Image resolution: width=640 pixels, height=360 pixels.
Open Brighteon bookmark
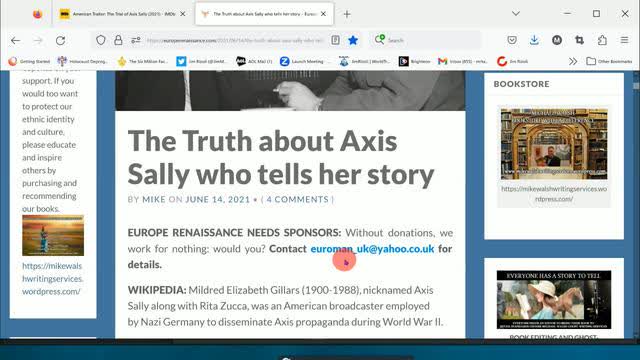click(415, 61)
